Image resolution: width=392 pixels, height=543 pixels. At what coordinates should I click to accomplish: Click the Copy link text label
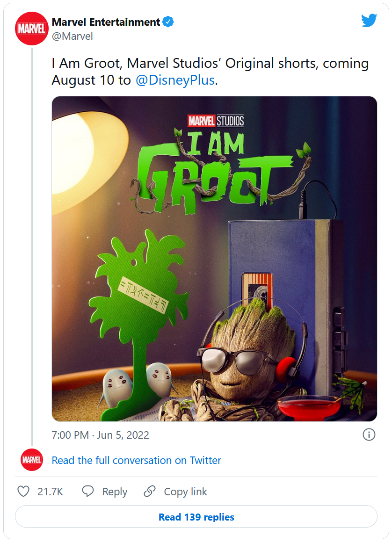click(185, 492)
